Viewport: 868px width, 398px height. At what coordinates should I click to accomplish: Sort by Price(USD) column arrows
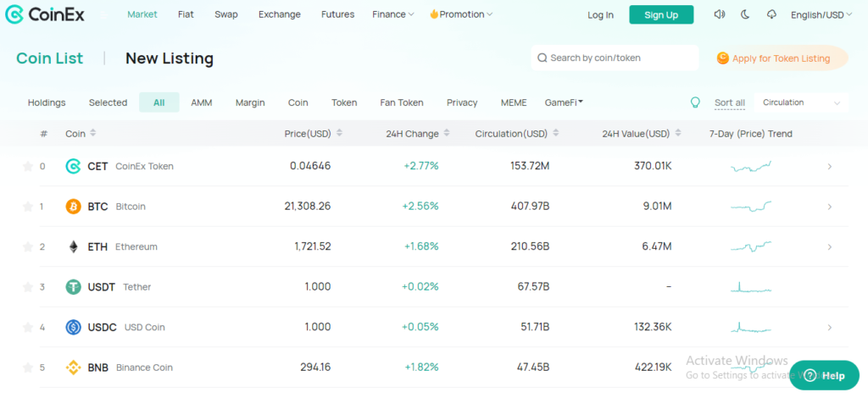coord(339,133)
